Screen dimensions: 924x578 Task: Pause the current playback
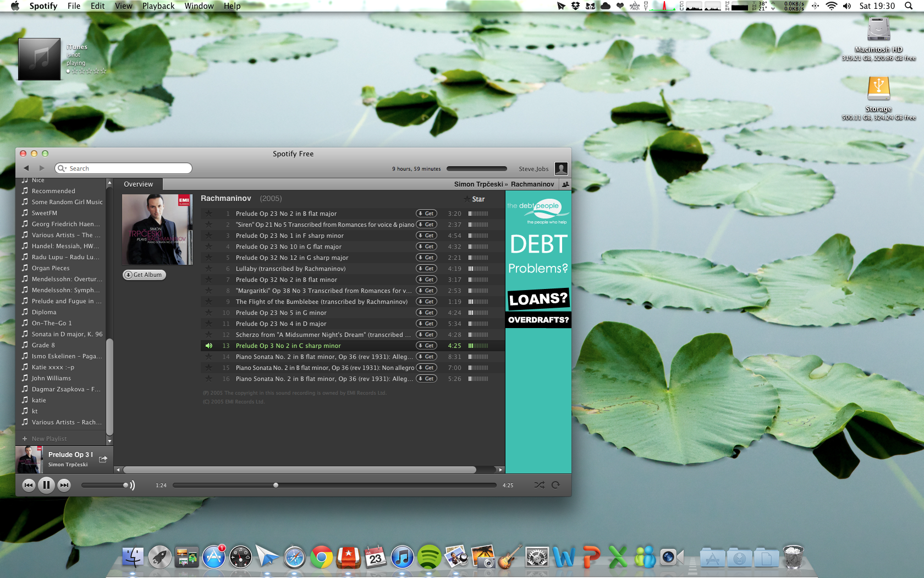(x=46, y=485)
